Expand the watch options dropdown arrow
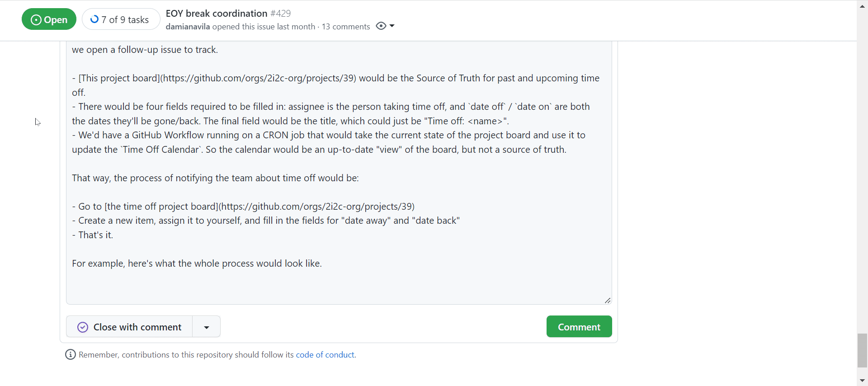 click(x=392, y=26)
